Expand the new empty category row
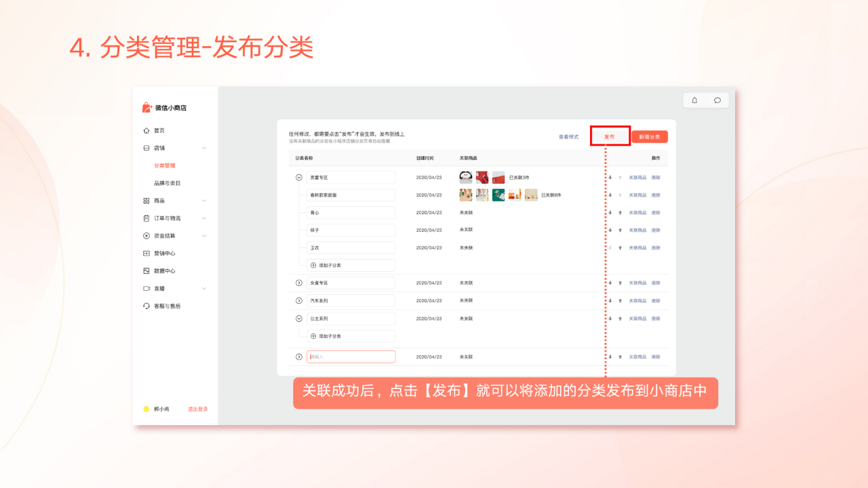 pyautogui.click(x=298, y=357)
